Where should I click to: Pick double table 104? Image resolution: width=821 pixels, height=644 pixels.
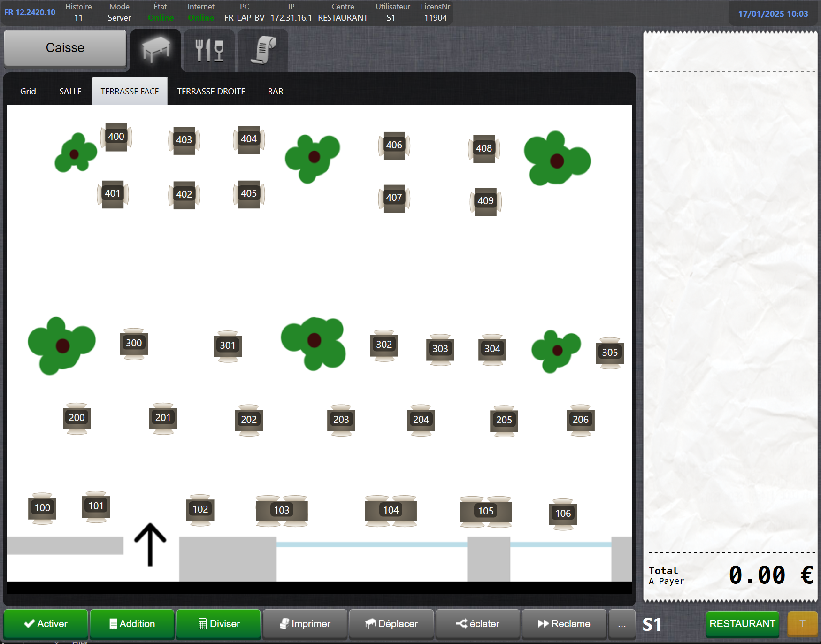click(x=391, y=511)
